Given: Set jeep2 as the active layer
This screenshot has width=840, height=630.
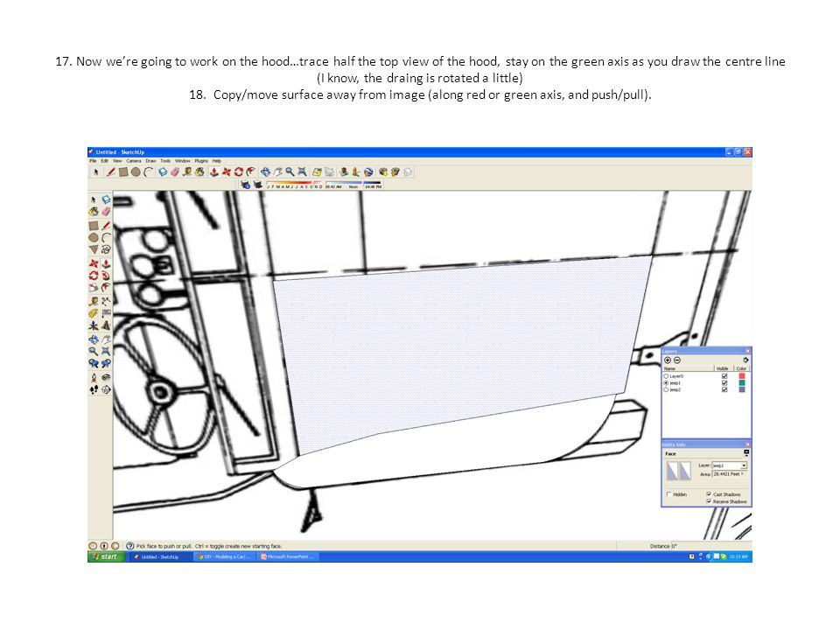Looking at the screenshot, I should (x=666, y=389).
